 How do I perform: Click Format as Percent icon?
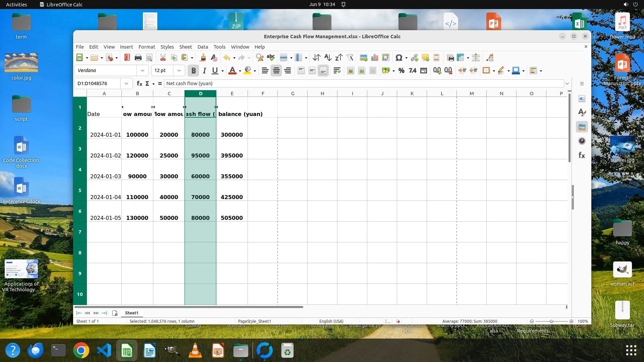[401, 70]
